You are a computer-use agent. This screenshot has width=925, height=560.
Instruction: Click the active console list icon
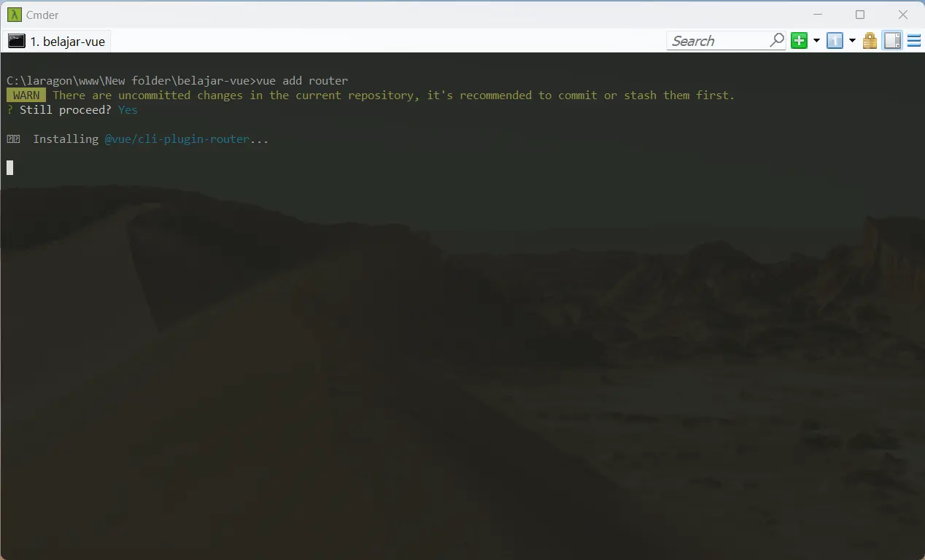coord(835,41)
